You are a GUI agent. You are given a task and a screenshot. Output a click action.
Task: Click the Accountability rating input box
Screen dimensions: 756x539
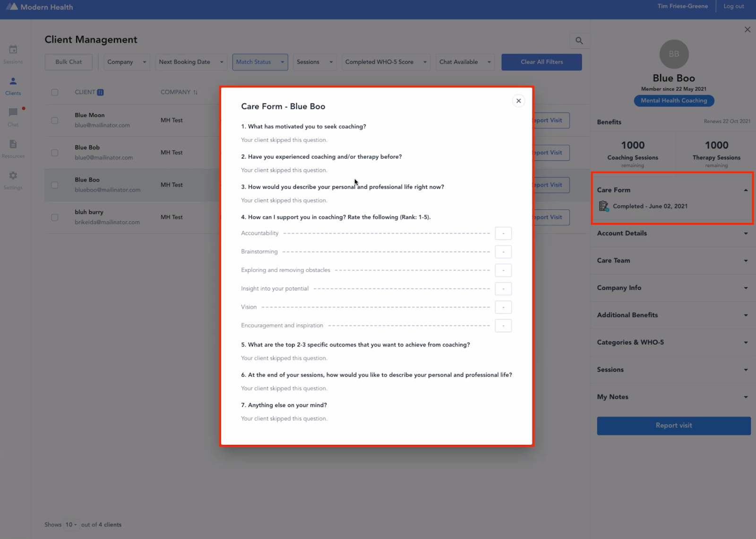503,233
